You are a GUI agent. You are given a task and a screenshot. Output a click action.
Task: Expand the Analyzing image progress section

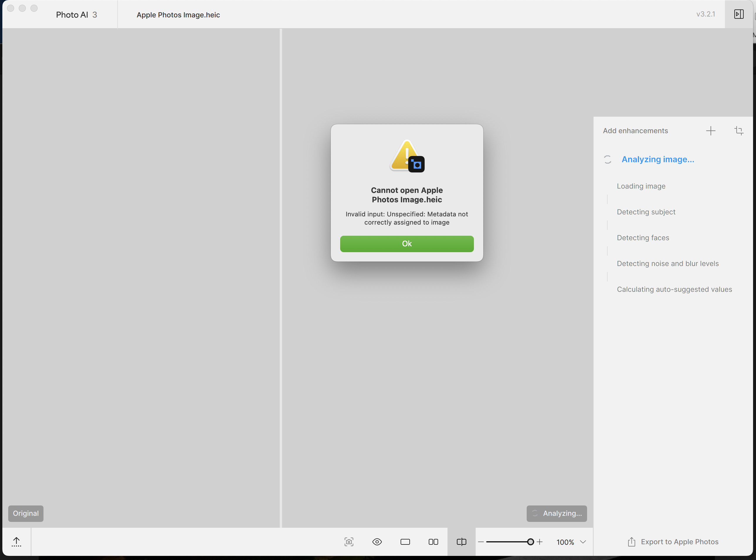(x=658, y=159)
